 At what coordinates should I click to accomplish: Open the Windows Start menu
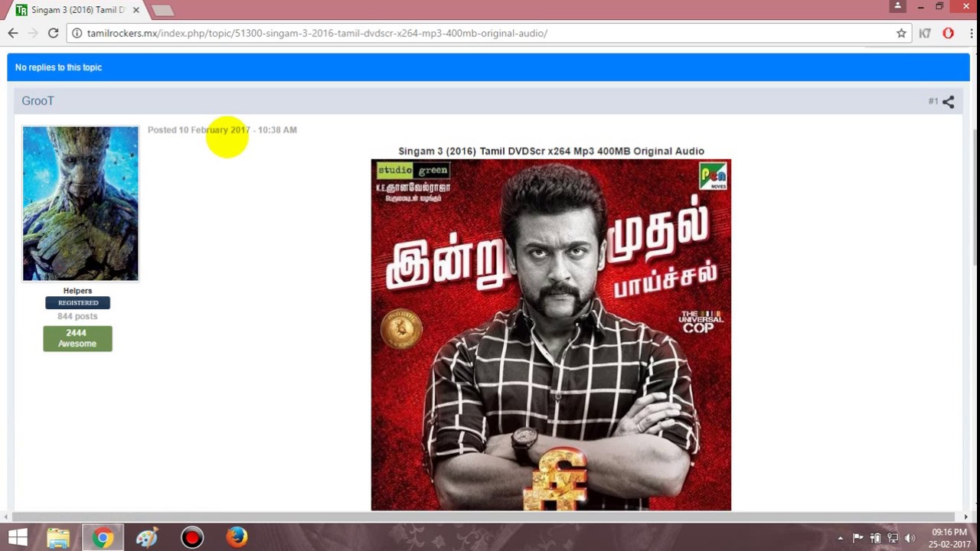point(17,538)
